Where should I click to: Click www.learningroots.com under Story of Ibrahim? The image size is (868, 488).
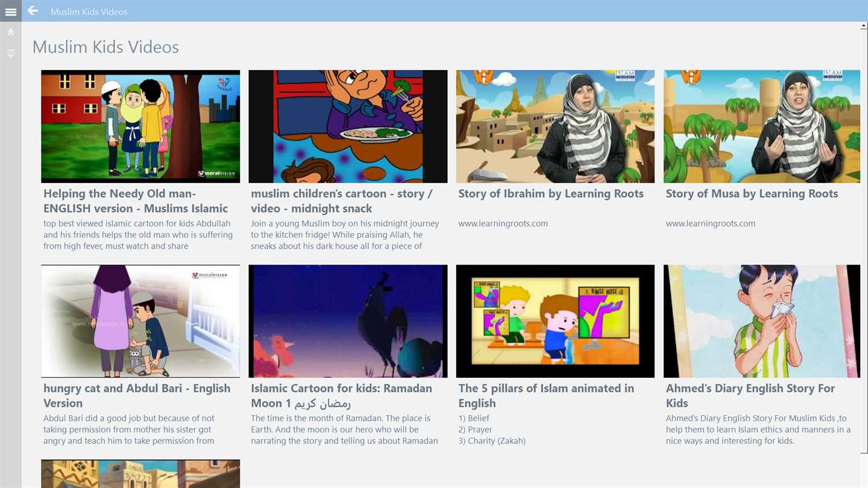click(503, 224)
